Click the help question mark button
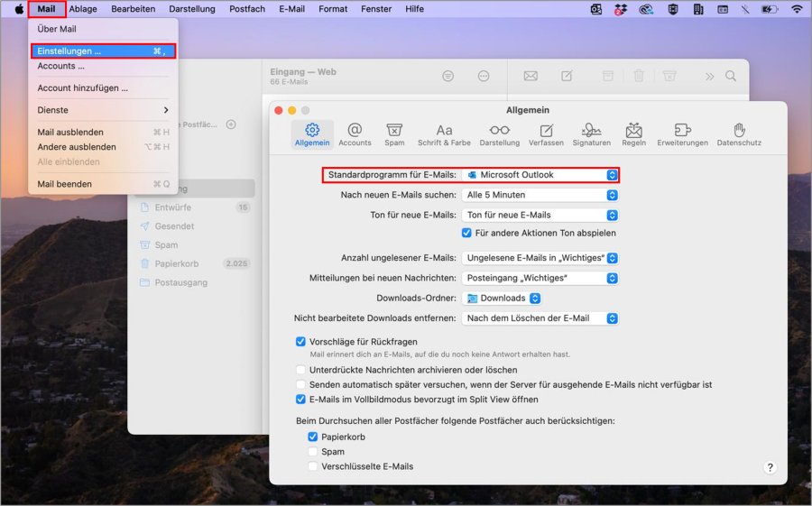This screenshot has width=812, height=506. [x=770, y=468]
